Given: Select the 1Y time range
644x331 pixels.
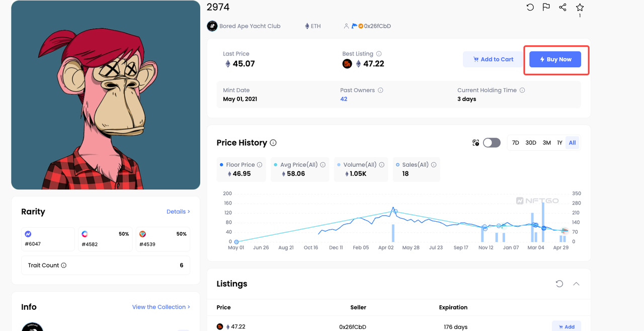Looking at the screenshot, I should [x=559, y=143].
